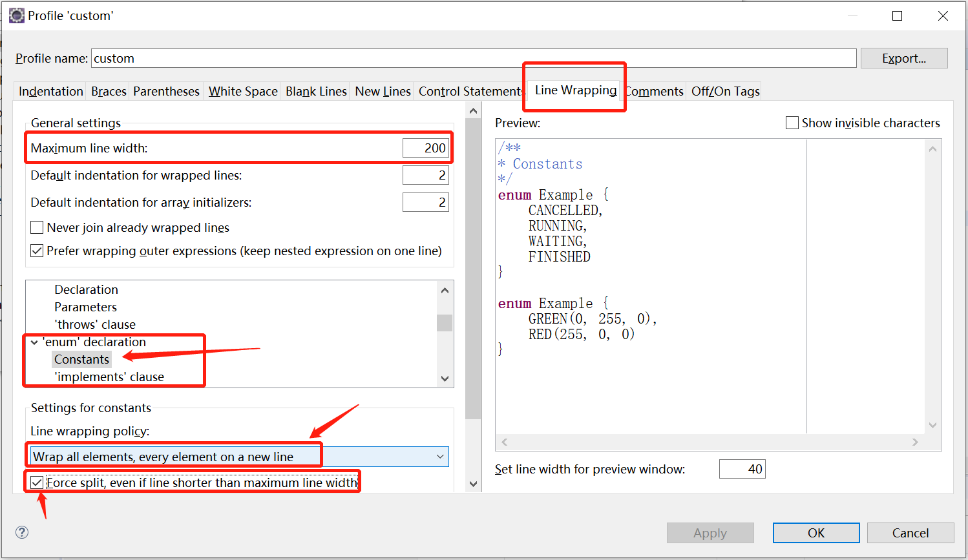Collapse the 'enum' declaration tree node
The height and width of the screenshot is (560, 968).
point(34,342)
